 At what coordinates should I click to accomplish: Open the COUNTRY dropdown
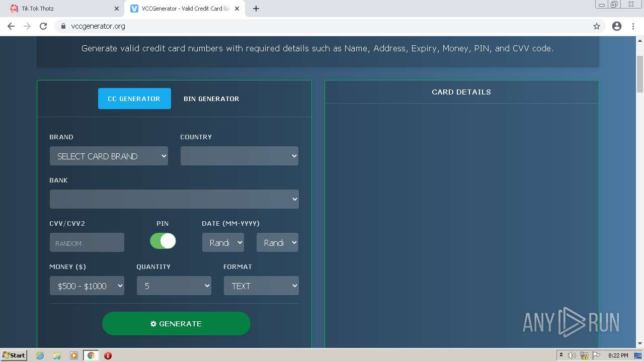239,156
